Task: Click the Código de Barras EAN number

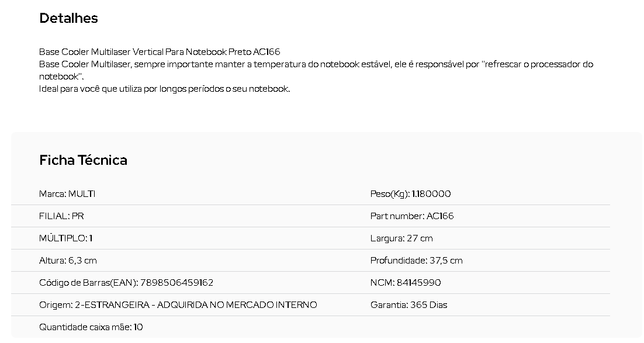Action: 176,283
